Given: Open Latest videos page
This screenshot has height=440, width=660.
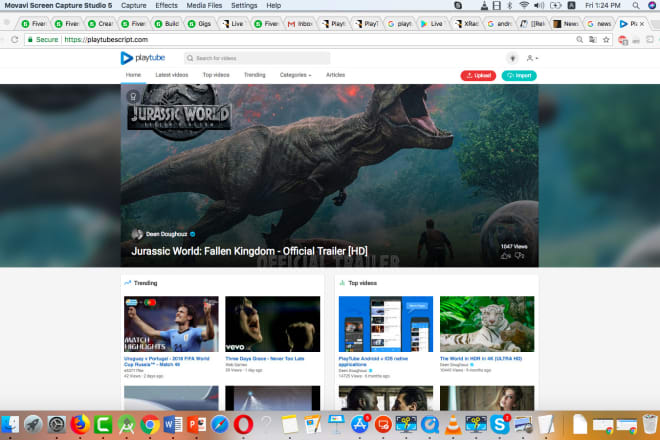Looking at the screenshot, I should click(172, 75).
